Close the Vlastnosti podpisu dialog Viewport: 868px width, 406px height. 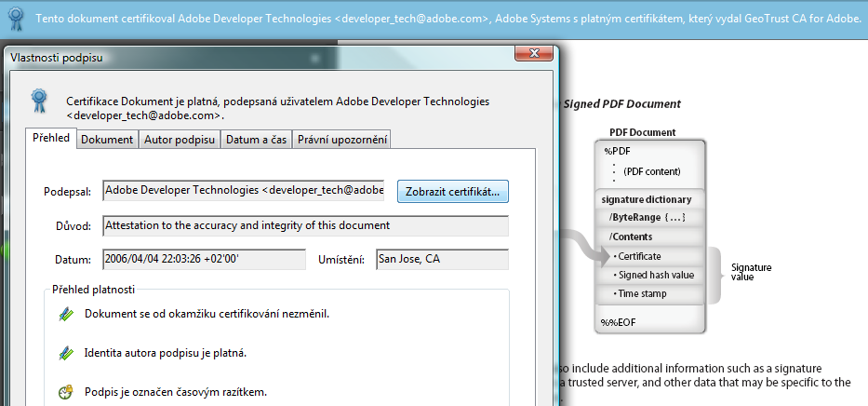(x=534, y=53)
